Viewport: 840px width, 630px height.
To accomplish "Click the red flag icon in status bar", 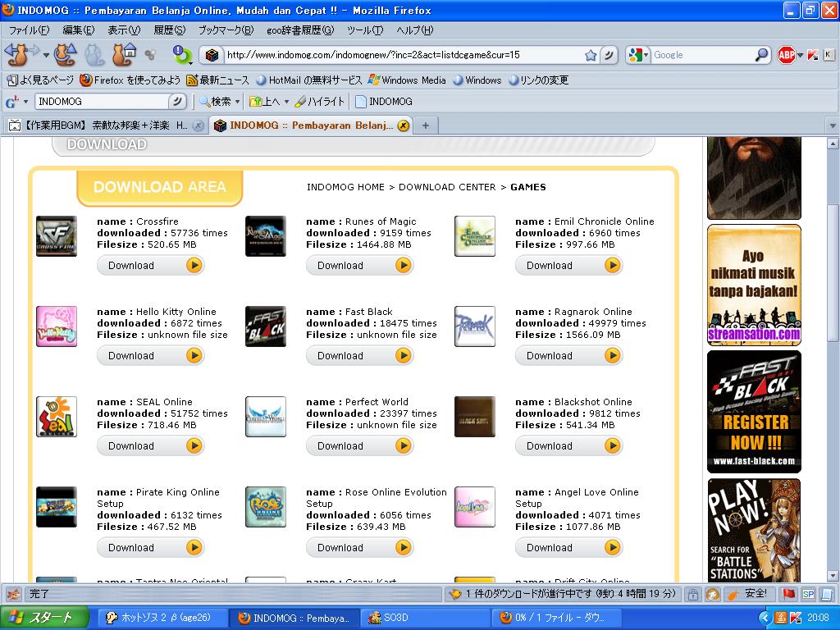I will [x=788, y=594].
